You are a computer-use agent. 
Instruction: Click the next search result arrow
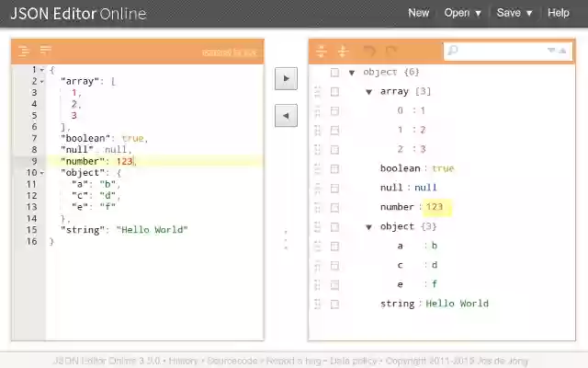pyautogui.click(x=551, y=51)
